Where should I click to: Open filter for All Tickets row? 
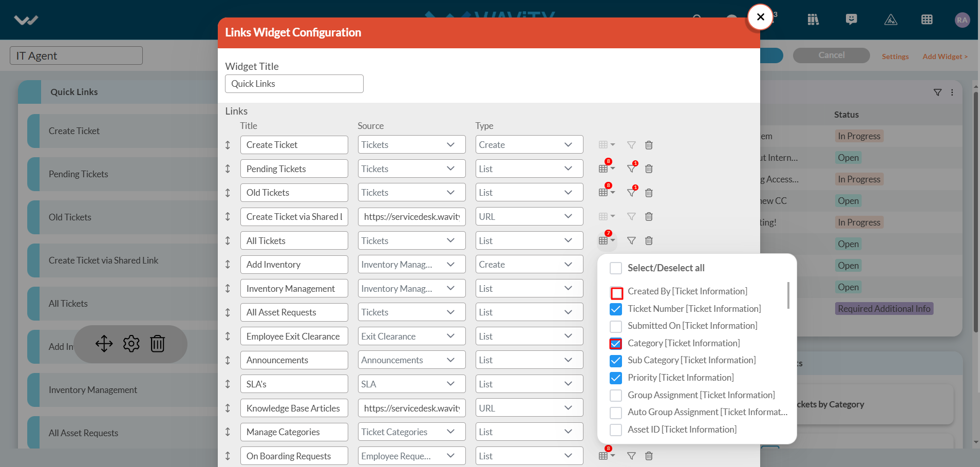tap(632, 240)
